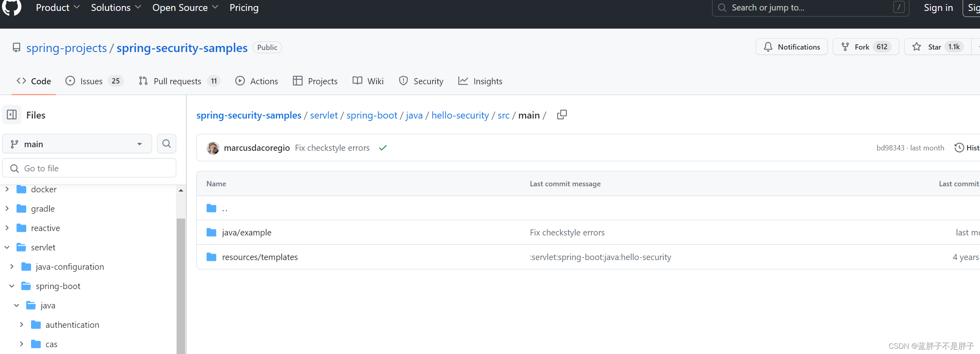Click the file tree vertical scrollbar thumb
The height and width of the screenshot is (354, 980).
tap(181, 286)
